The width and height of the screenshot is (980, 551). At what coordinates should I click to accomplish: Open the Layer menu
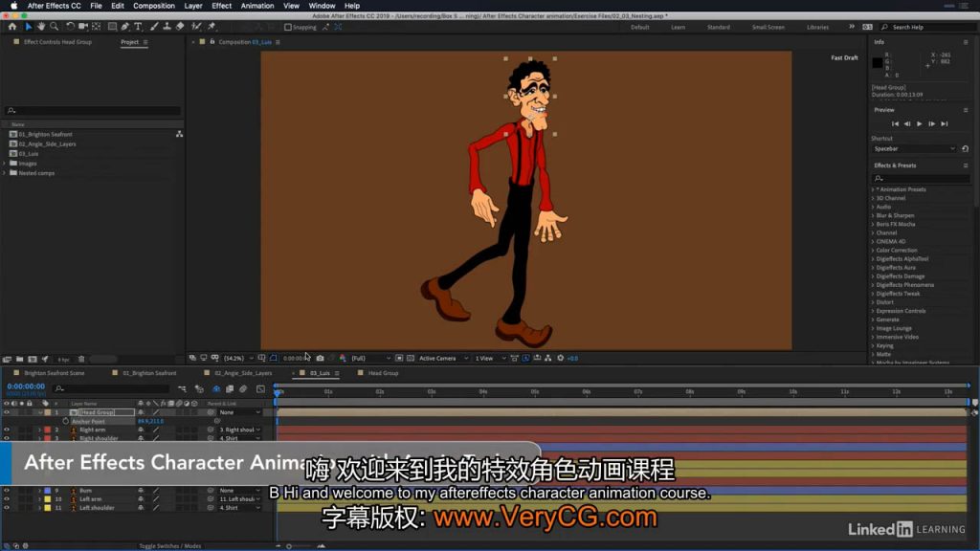click(x=193, y=6)
